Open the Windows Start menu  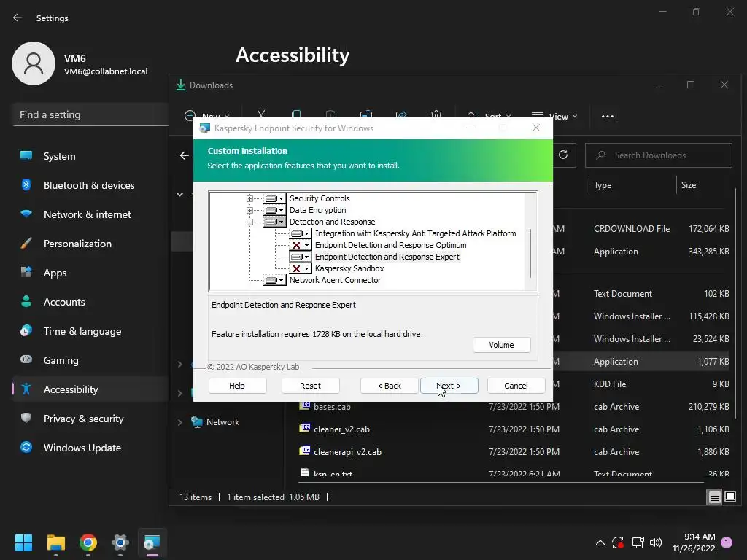(x=23, y=542)
